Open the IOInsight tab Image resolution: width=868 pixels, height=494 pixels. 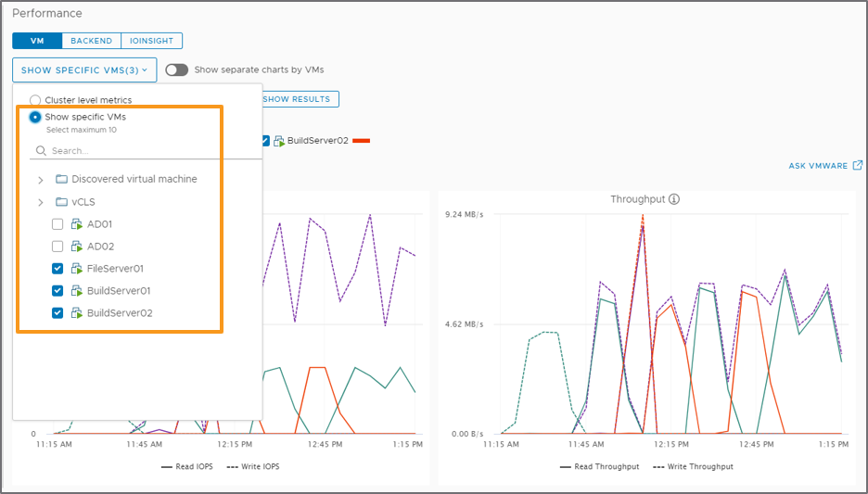click(x=151, y=41)
